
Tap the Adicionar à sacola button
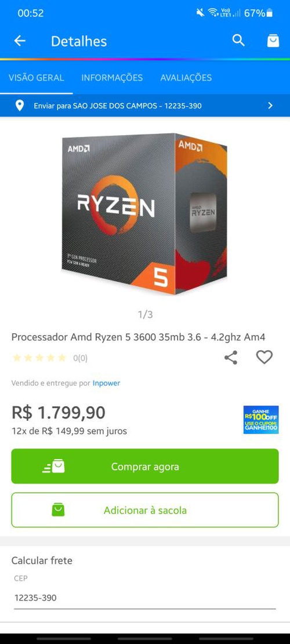[x=145, y=510]
